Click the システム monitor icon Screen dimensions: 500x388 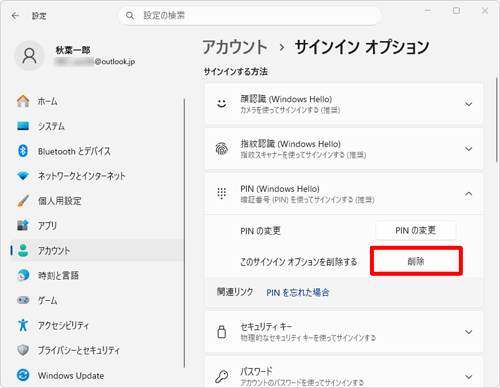[x=23, y=126]
